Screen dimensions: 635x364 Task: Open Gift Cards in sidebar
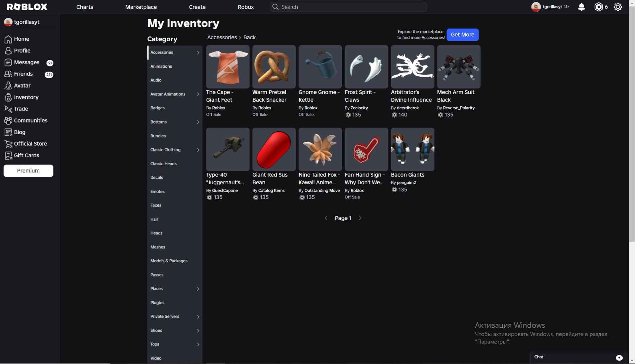pos(26,155)
